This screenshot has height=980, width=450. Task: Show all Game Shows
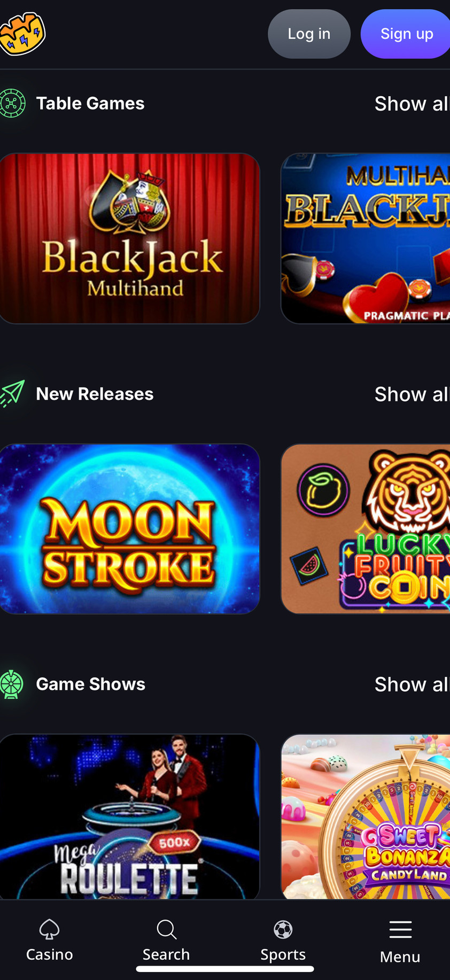point(412,685)
